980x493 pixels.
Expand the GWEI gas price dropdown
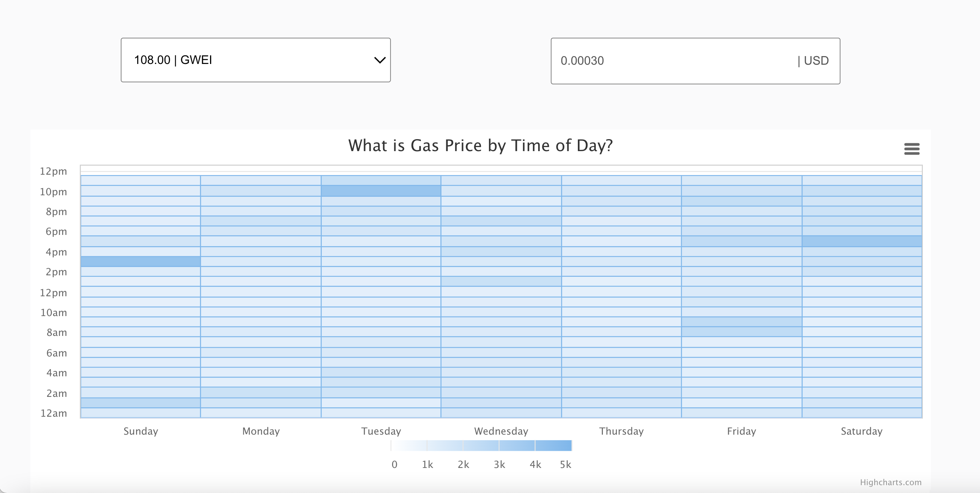tap(255, 60)
